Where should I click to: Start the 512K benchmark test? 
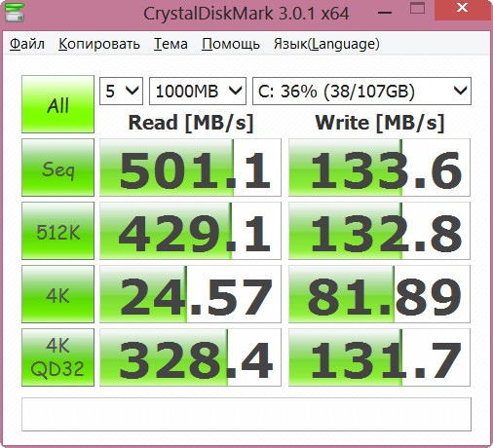tap(57, 231)
